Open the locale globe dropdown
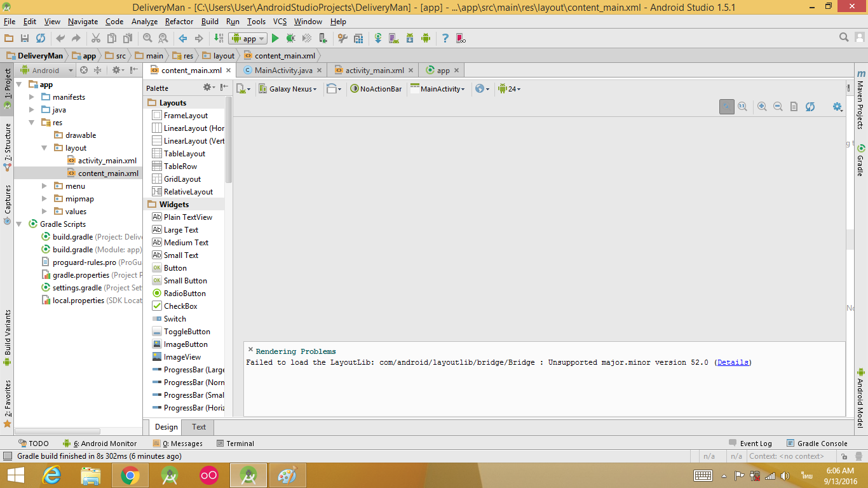This screenshot has width=868, height=488. 482,89
